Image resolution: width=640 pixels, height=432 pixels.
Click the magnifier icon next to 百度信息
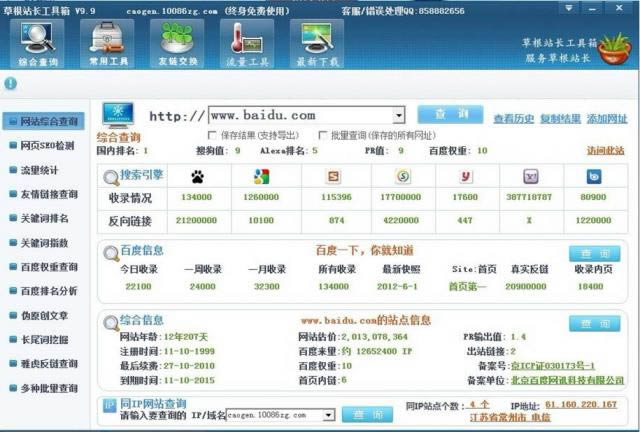pyautogui.click(x=111, y=253)
